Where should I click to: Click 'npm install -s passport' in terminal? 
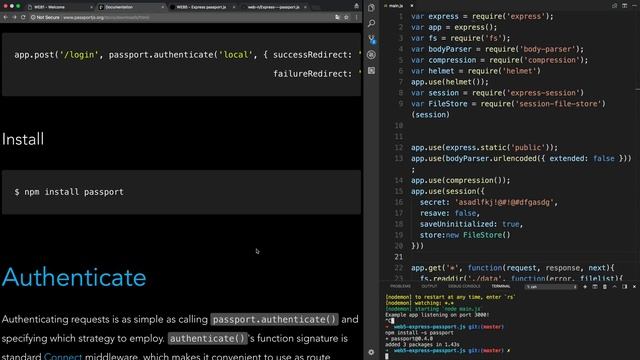419,333
